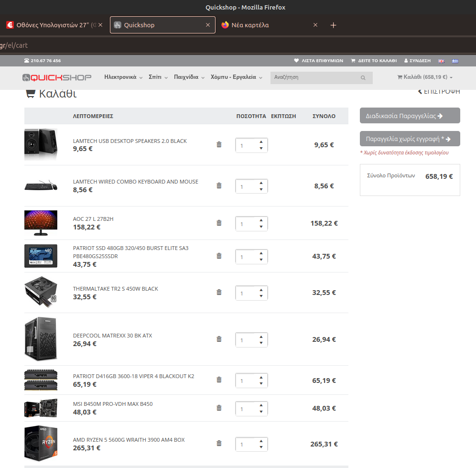The width and height of the screenshot is (476, 468).
Task: Decrease quantity of LAMTECH USB speakers
Action: [261, 149]
